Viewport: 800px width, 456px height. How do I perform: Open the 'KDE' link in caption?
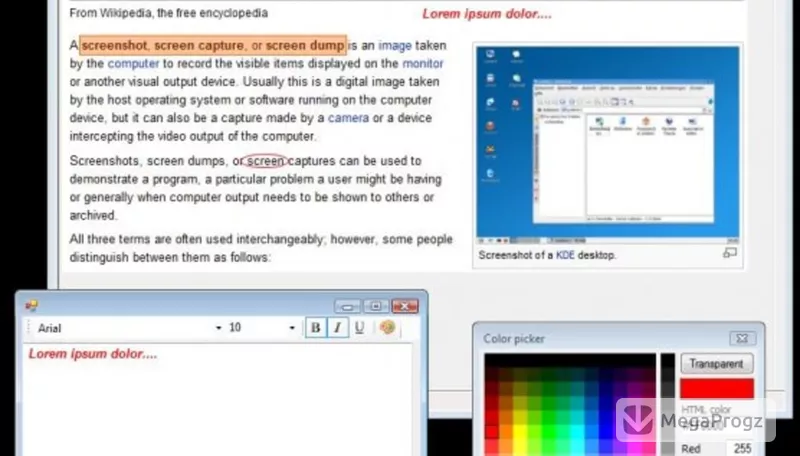(x=565, y=255)
